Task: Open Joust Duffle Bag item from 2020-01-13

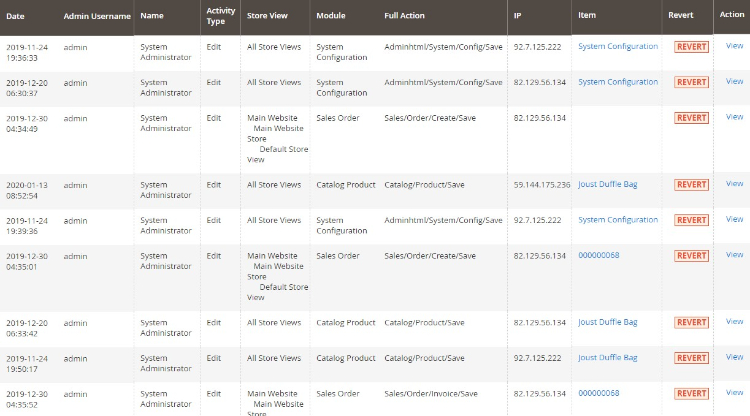Action: pos(607,185)
